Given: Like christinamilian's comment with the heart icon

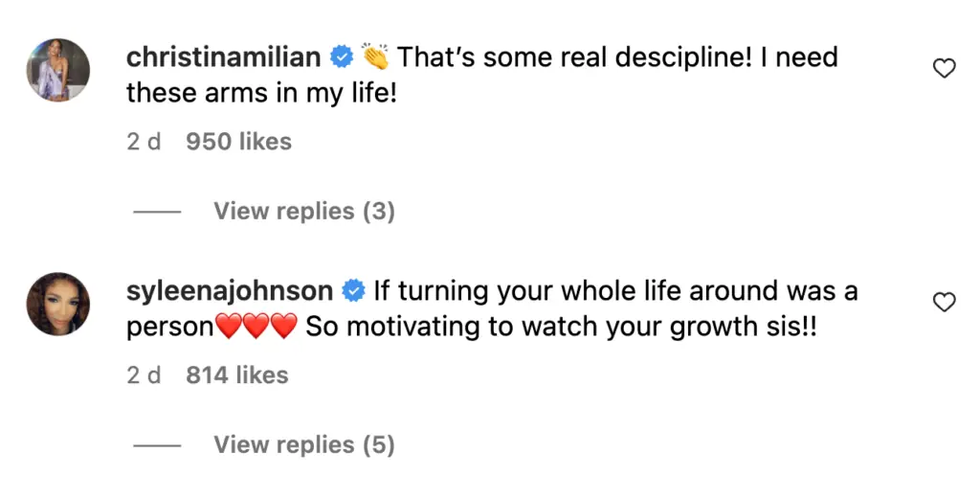Looking at the screenshot, I should click(944, 69).
